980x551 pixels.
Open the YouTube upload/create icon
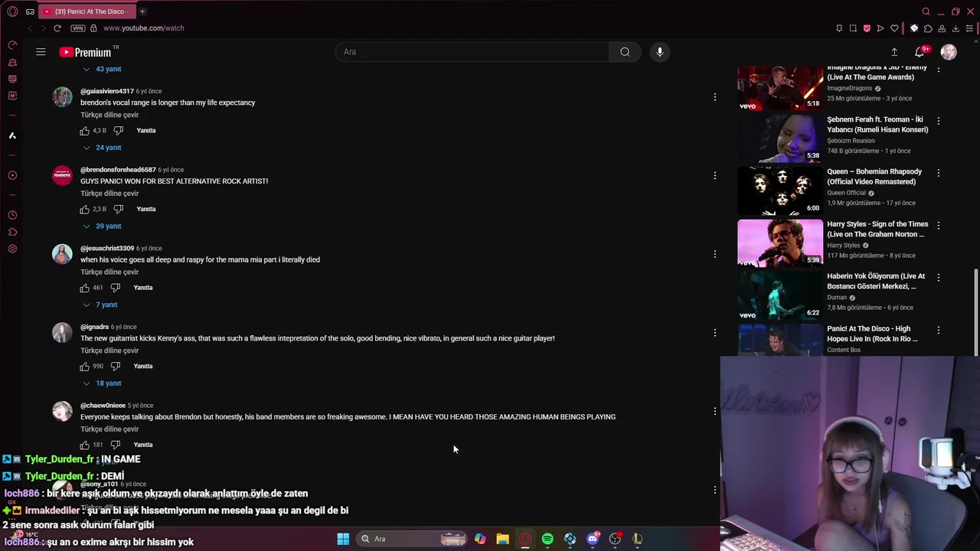click(x=894, y=52)
